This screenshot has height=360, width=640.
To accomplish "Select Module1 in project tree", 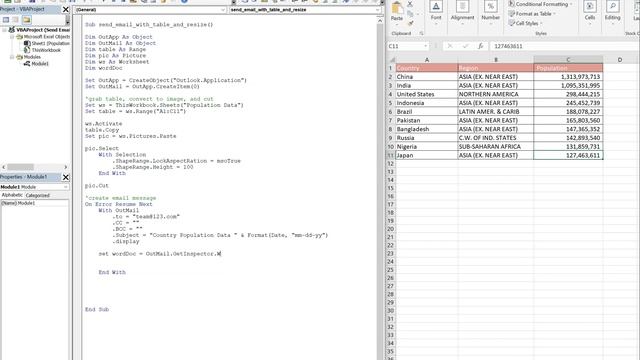I will pyautogui.click(x=36, y=64).
